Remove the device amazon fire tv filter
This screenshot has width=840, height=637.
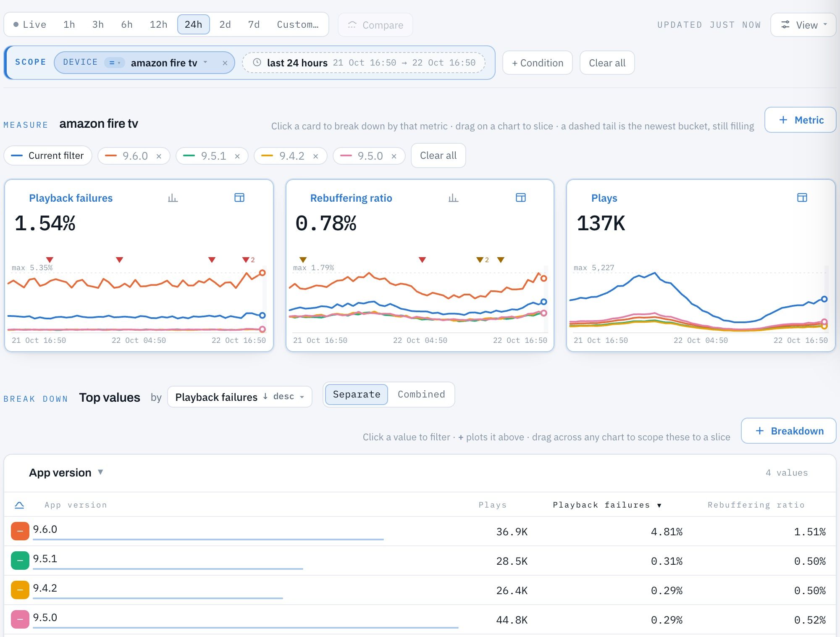click(225, 63)
